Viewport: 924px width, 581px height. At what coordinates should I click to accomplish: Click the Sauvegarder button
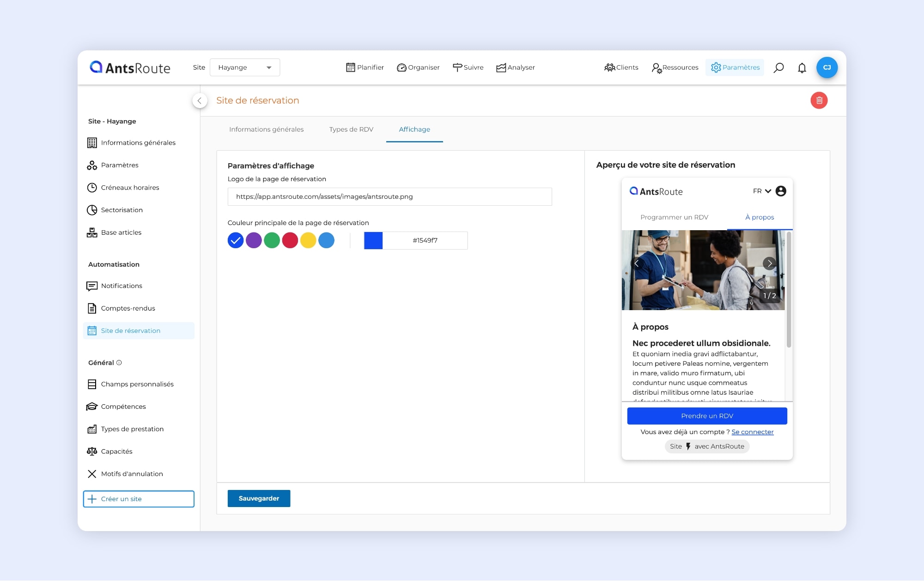coord(259,498)
